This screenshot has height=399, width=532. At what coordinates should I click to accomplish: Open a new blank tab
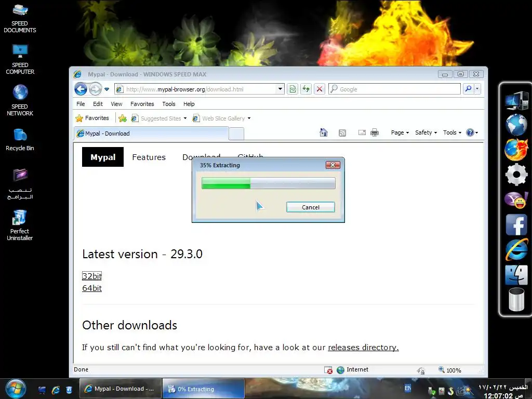coord(236,134)
